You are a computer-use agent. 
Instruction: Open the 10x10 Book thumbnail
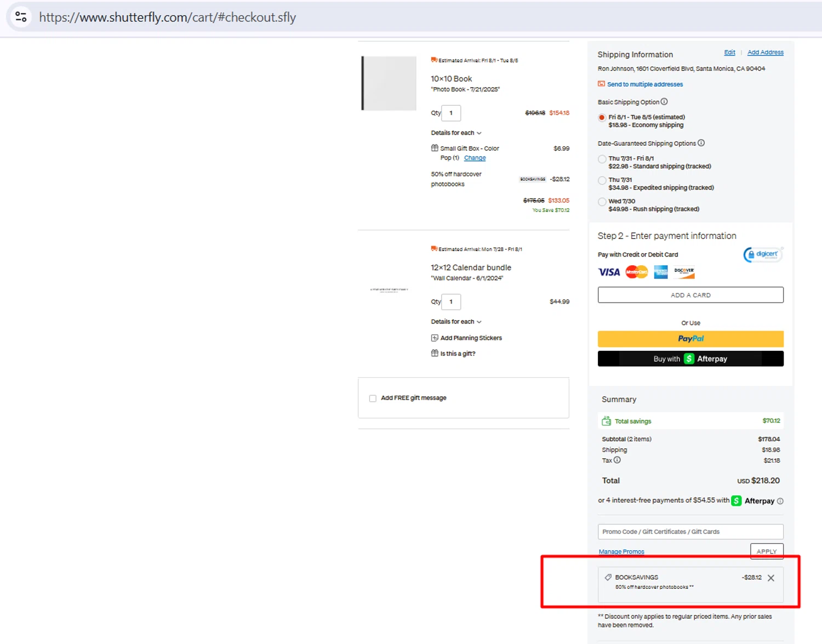click(389, 83)
